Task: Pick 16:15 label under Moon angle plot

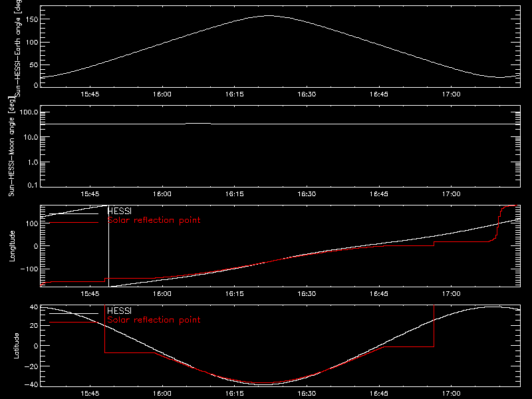Action: coord(235,194)
